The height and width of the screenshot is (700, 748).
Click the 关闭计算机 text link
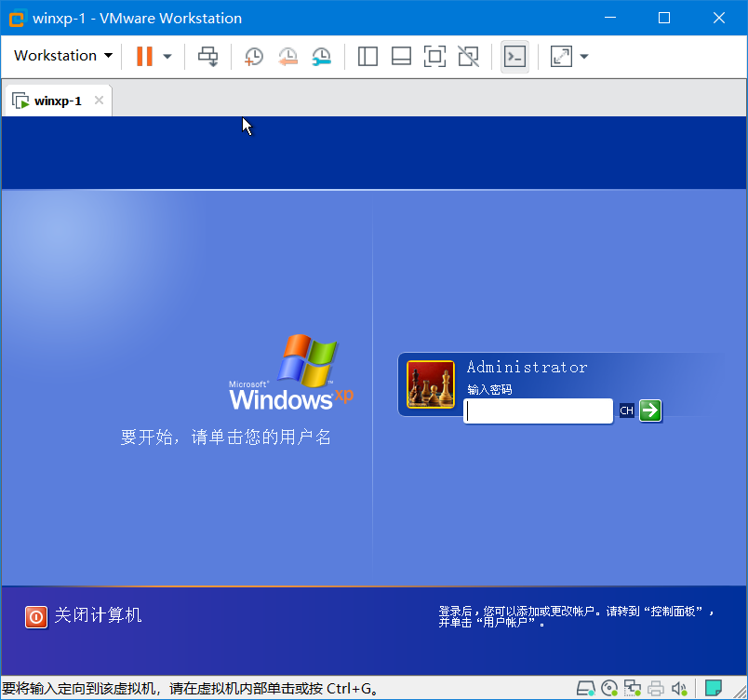(98, 615)
